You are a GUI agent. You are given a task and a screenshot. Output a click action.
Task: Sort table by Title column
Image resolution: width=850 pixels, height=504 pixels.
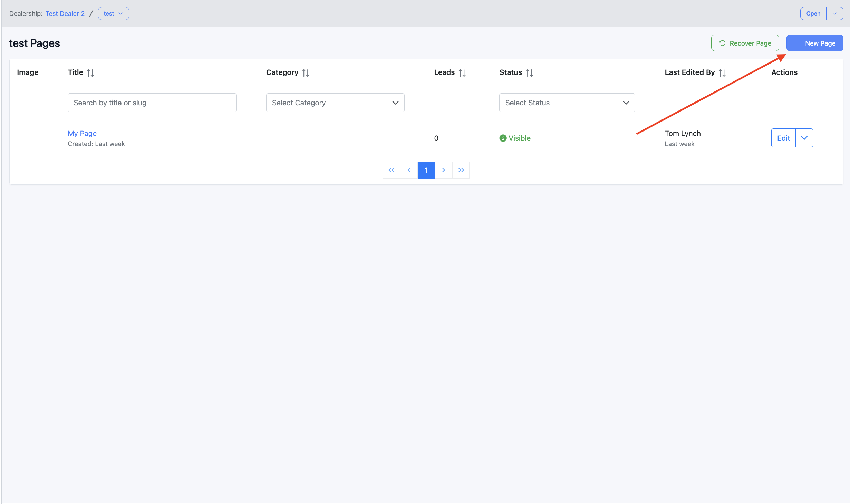90,73
